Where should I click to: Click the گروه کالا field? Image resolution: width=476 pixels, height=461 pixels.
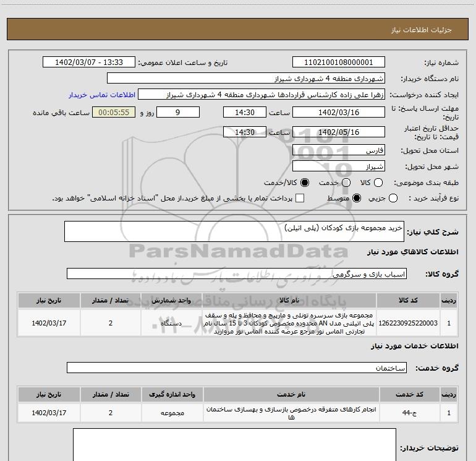[x=236, y=274]
